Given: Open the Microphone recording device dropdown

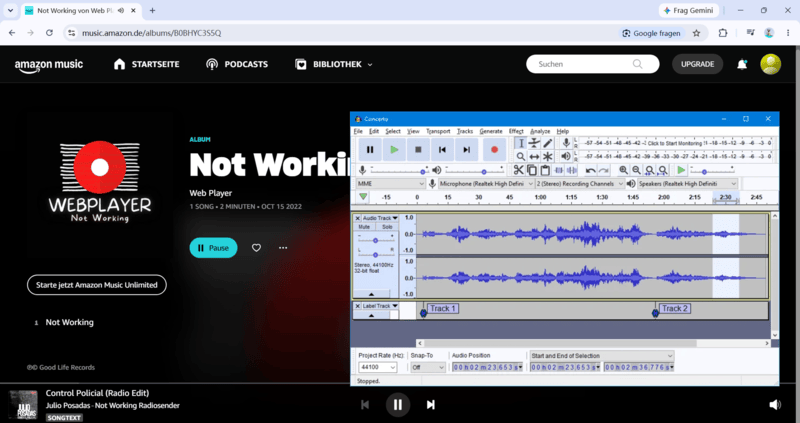Looking at the screenshot, I should [486, 184].
